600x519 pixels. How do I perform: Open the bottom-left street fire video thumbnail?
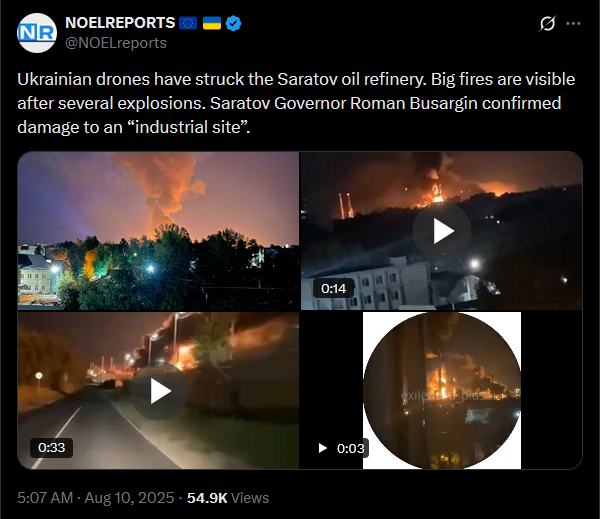(x=158, y=390)
